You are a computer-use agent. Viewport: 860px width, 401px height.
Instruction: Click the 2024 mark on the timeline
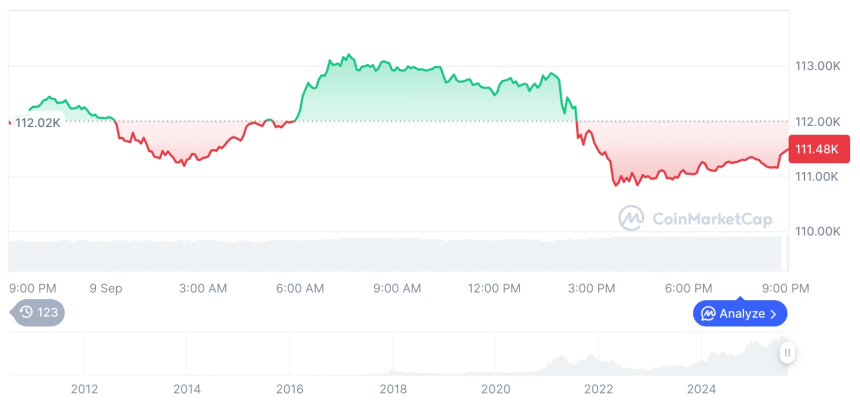(701, 388)
